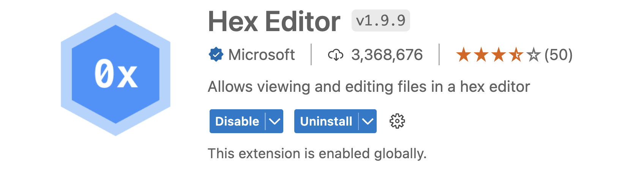
Task: Click the Hex Editor hexagon logo
Action: [x=115, y=74]
